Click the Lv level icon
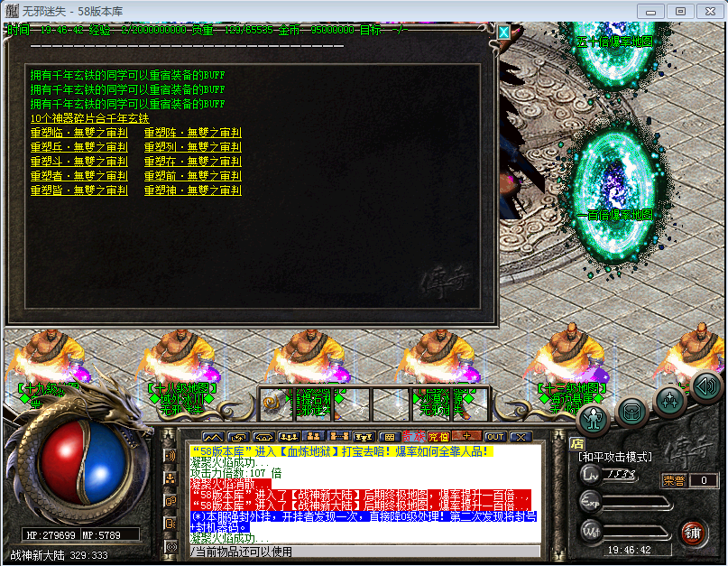This screenshot has width=728, height=566. [x=590, y=475]
